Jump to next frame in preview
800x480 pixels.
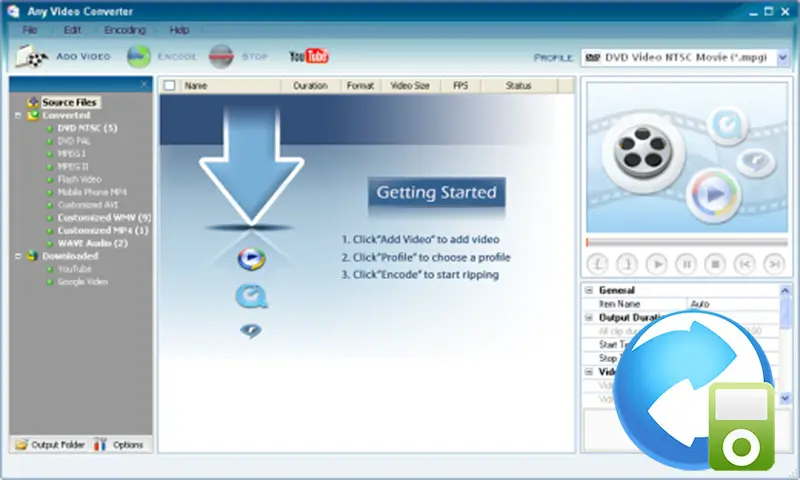click(x=774, y=264)
